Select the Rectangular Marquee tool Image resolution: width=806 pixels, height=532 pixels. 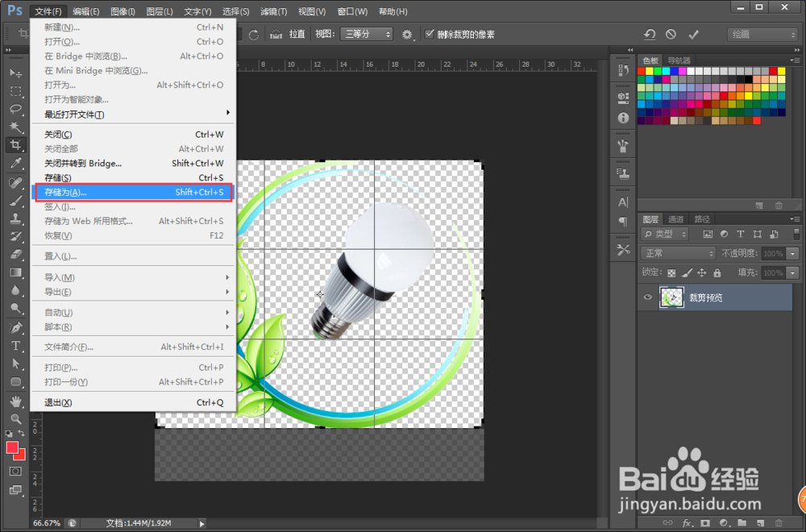click(15, 91)
